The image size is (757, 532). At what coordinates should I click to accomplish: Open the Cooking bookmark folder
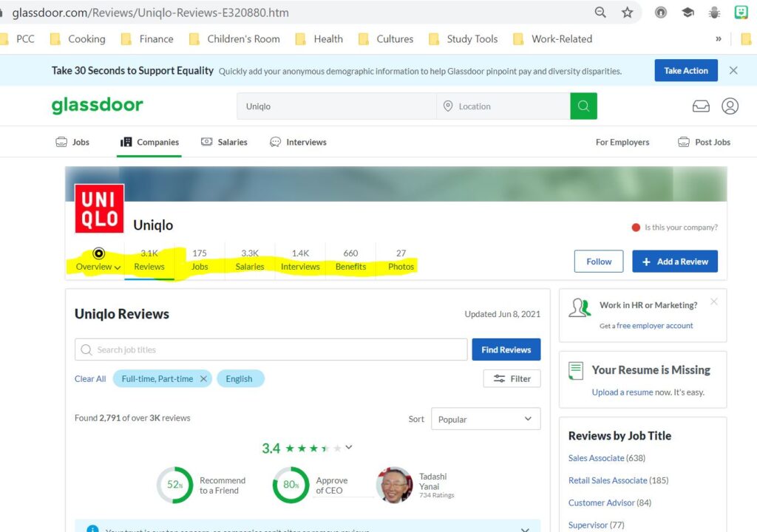point(78,38)
